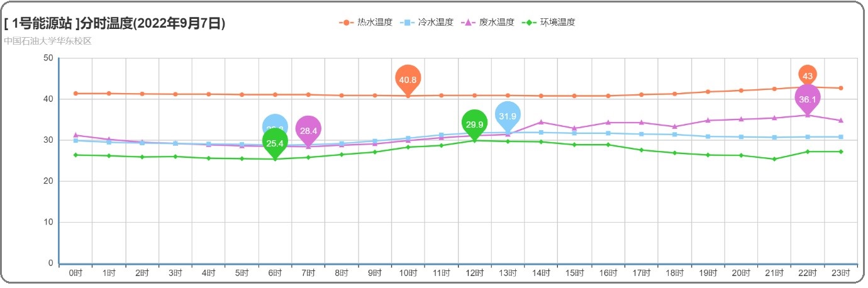Click the 23时 x-axis label
Viewport: 868px width, 288px height.
tap(840, 273)
